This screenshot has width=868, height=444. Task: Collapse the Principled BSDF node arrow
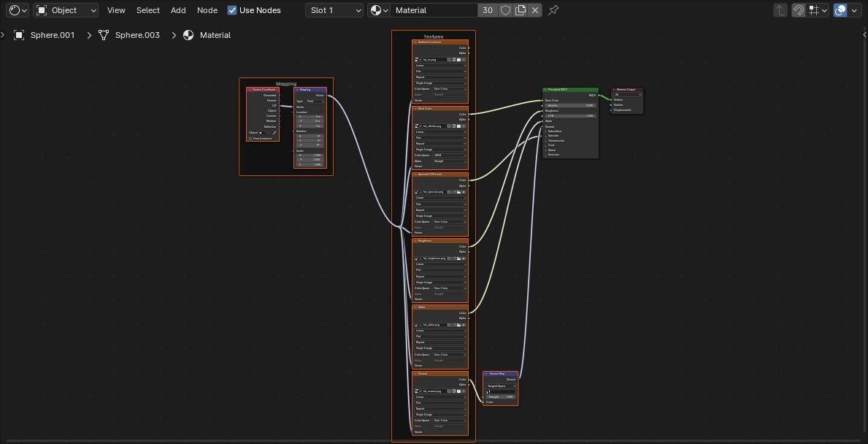click(x=546, y=90)
